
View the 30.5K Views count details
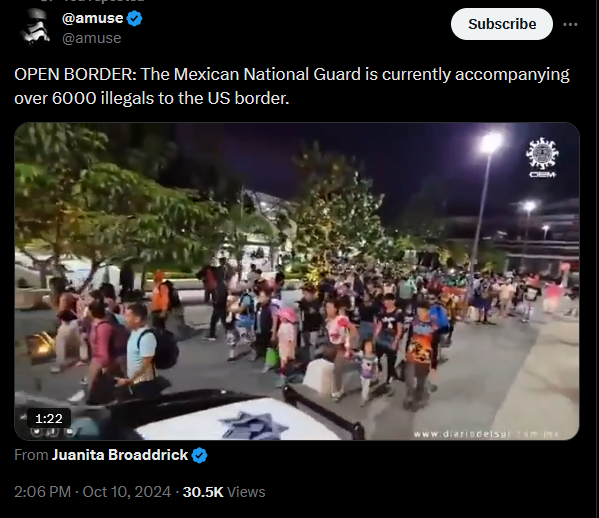point(224,492)
